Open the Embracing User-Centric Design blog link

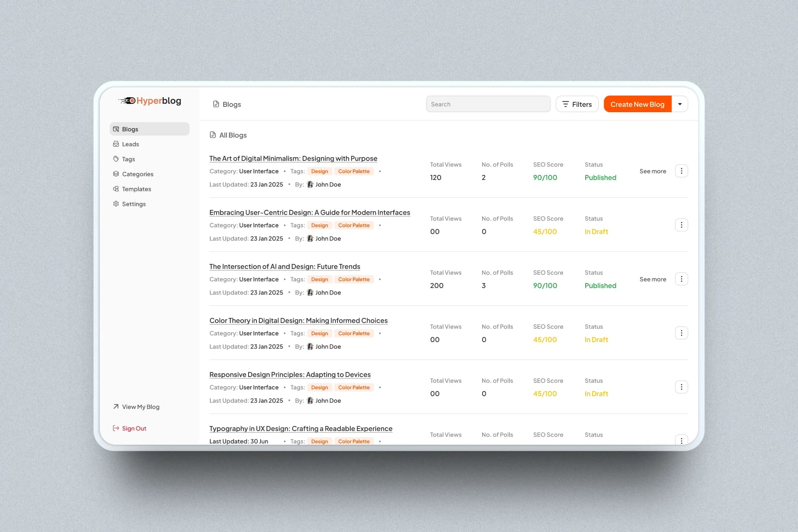309,212
